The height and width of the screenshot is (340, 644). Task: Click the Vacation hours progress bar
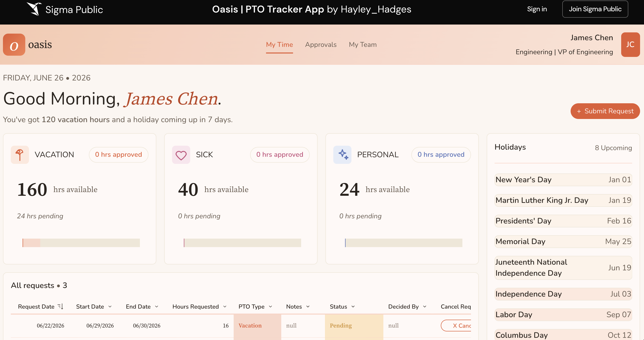coord(81,243)
